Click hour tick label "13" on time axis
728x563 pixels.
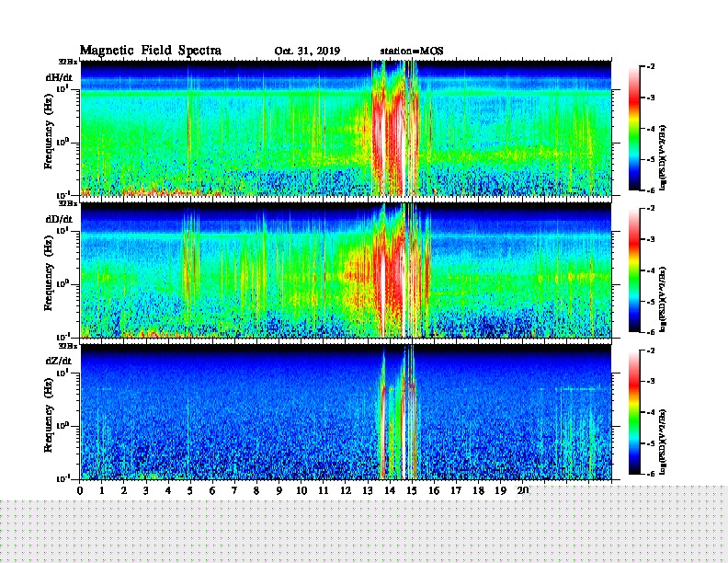[368, 491]
